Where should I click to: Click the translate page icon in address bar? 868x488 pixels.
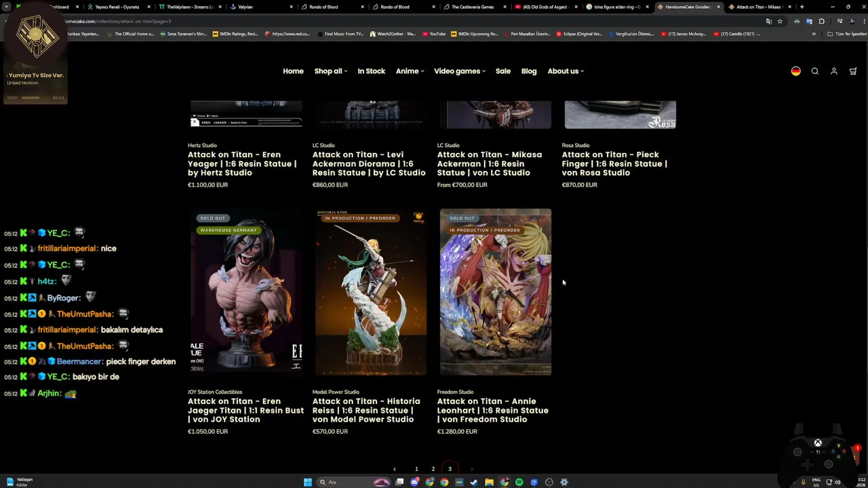pyautogui.click(x=769, y=21)
